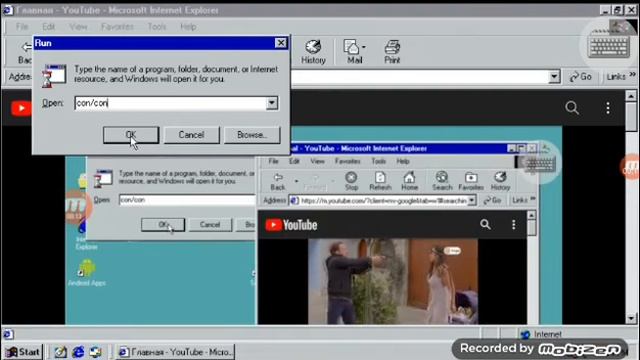Open History in the outer IE toolbar
The image size is (640, 360).
coord(313,52)
